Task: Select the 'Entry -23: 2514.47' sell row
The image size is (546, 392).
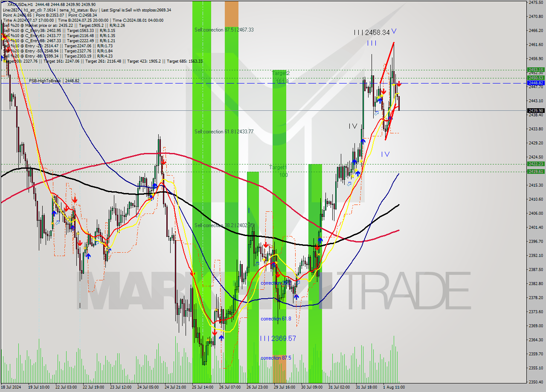Action: (58, 46)
